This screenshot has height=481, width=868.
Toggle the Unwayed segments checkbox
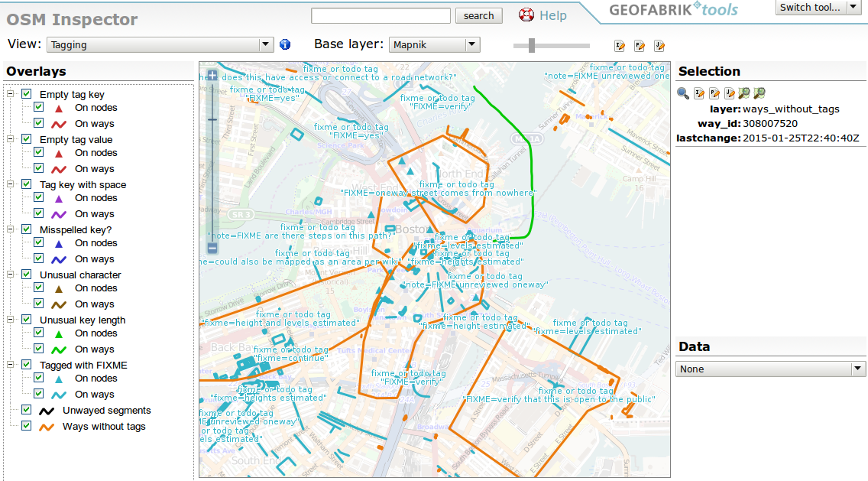point(27,410)
